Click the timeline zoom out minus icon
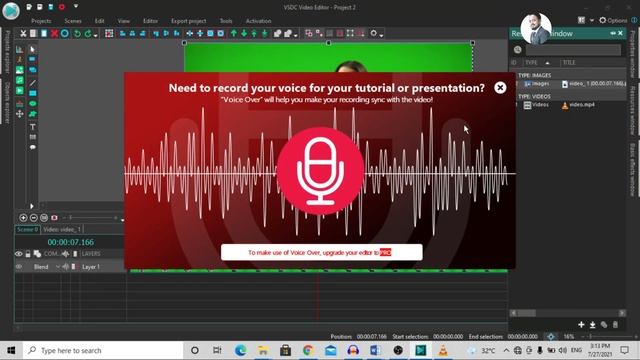The height and width of the screenshot is (360, 640). click(34, 218)
